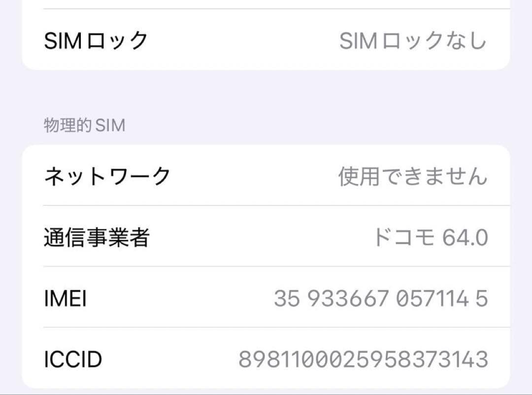This screenshot has height=395, width=532.
Task: Select the ICCID row
Action: tap(266, 359)
